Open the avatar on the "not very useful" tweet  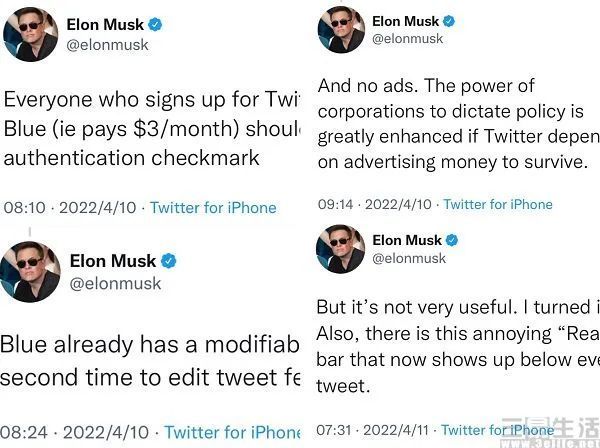pos(340,249)
